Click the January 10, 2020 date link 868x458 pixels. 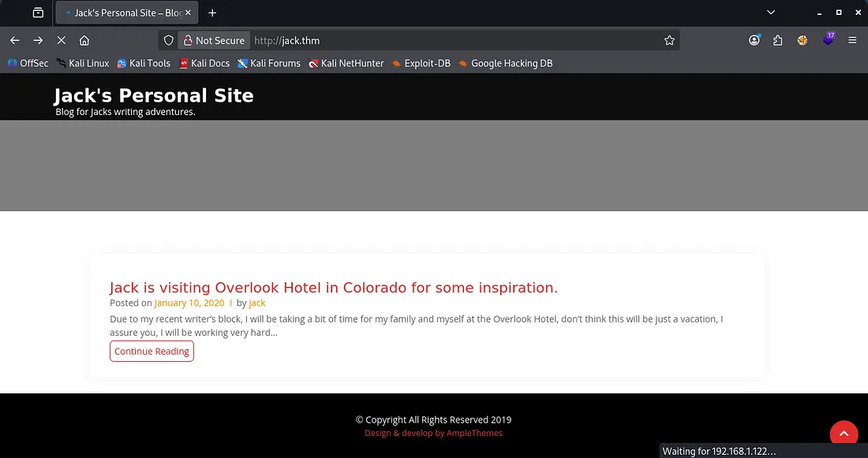(x=189, y=303)
